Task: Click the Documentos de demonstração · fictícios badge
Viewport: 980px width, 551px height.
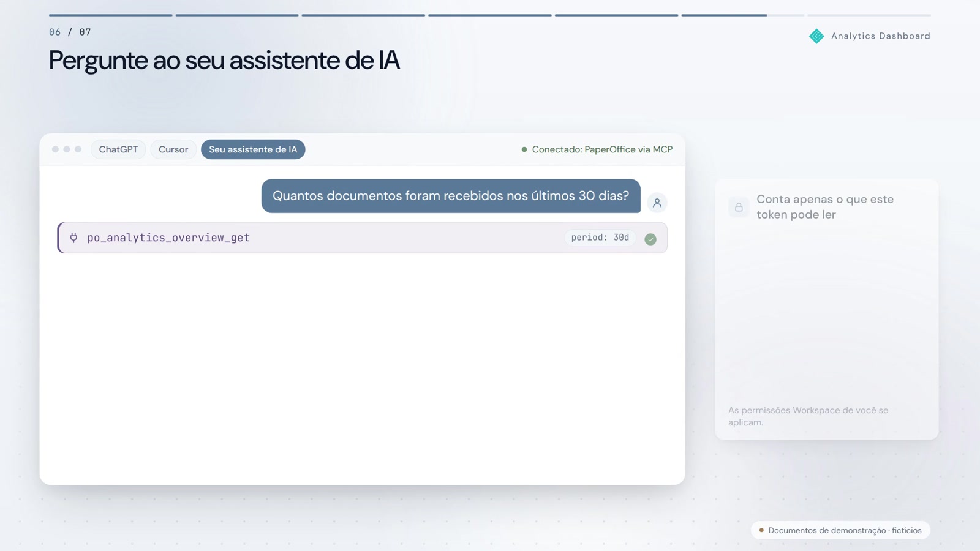Action: coord(840,530)
